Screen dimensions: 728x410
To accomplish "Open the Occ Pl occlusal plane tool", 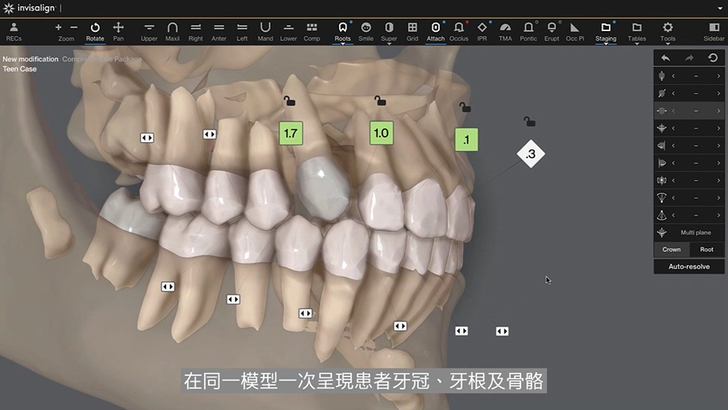I will tap(575, 32).
